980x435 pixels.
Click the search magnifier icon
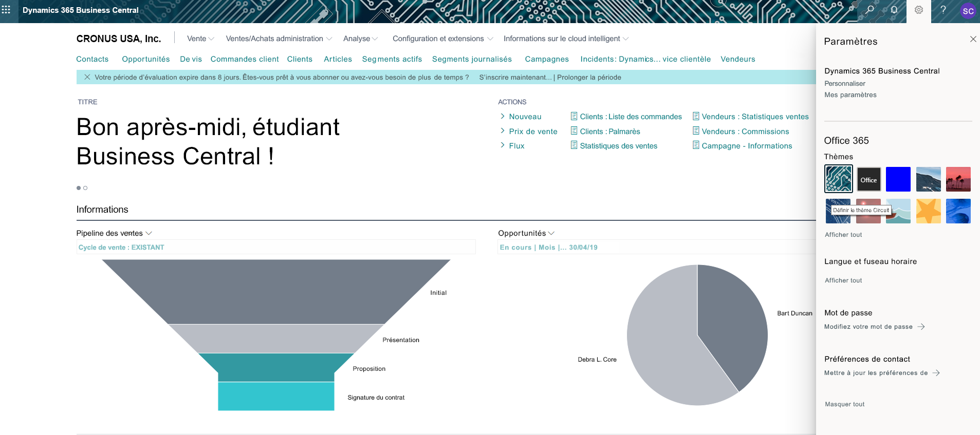(870, 10)
